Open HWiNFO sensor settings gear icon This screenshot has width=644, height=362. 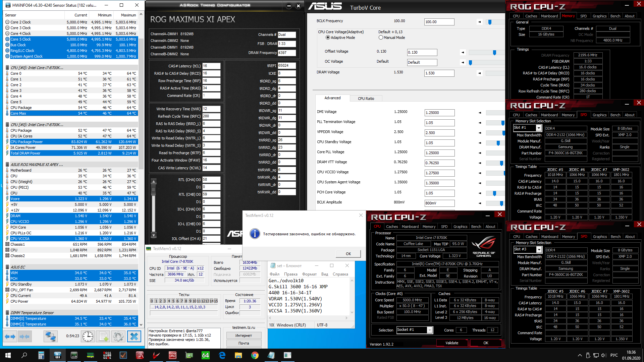click(118, 336)
